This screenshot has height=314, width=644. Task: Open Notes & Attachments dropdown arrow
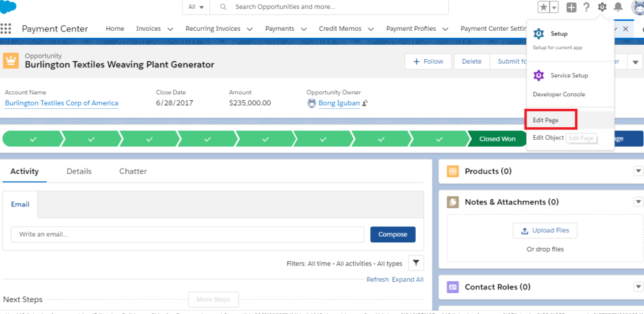638,202
